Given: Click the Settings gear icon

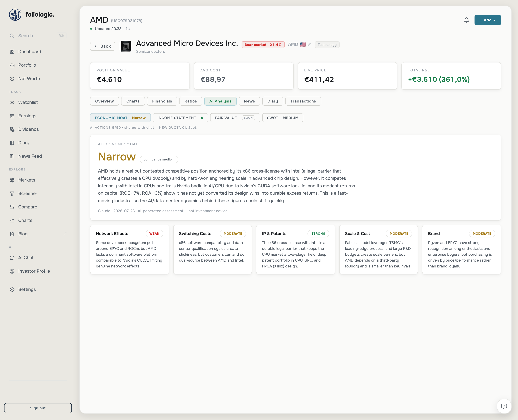Looking at the screenshot, I should (12, 290).
